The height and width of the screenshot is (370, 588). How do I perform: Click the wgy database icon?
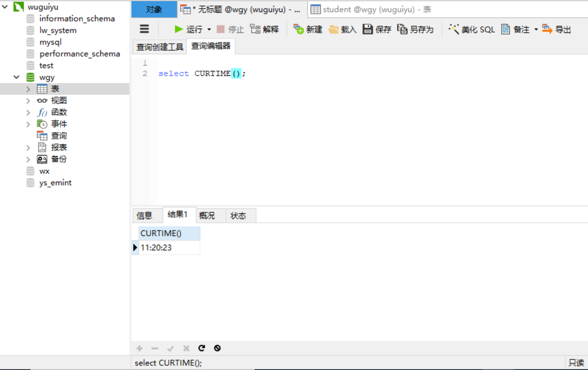30,77
